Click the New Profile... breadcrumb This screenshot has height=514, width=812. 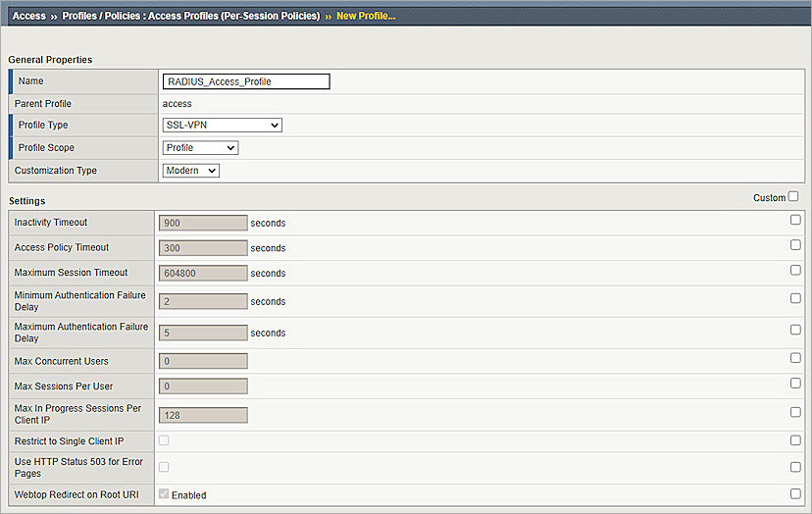point(366,16)
